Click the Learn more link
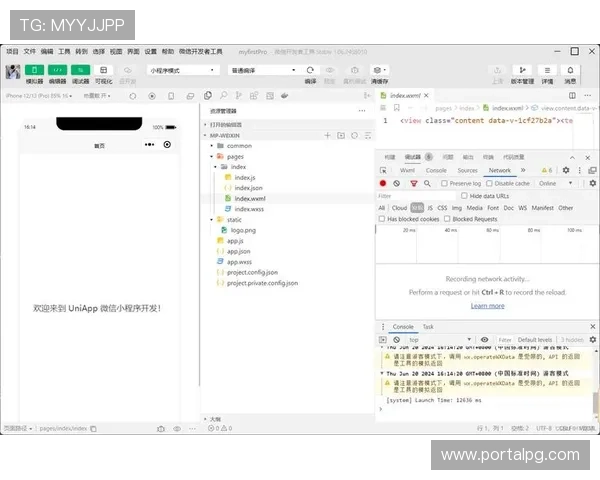This screenshot has width=600, height=480. 487,306
